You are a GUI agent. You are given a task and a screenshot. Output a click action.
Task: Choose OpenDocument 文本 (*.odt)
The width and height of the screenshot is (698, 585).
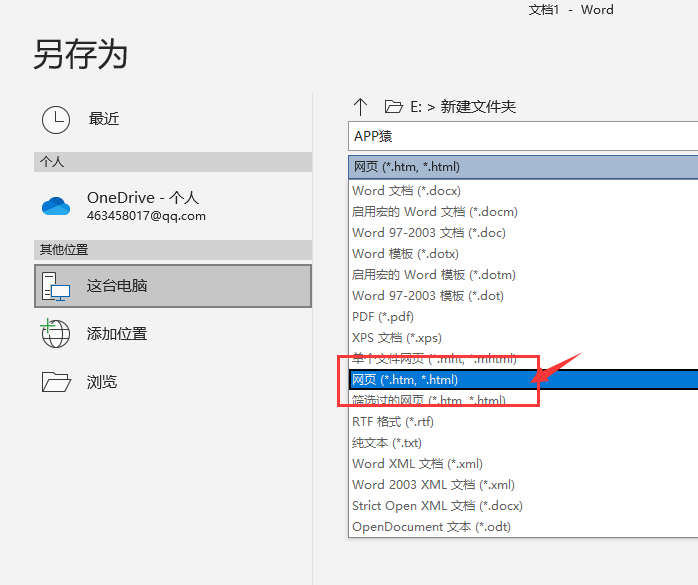pyautogui.click(x=523, y=526)
